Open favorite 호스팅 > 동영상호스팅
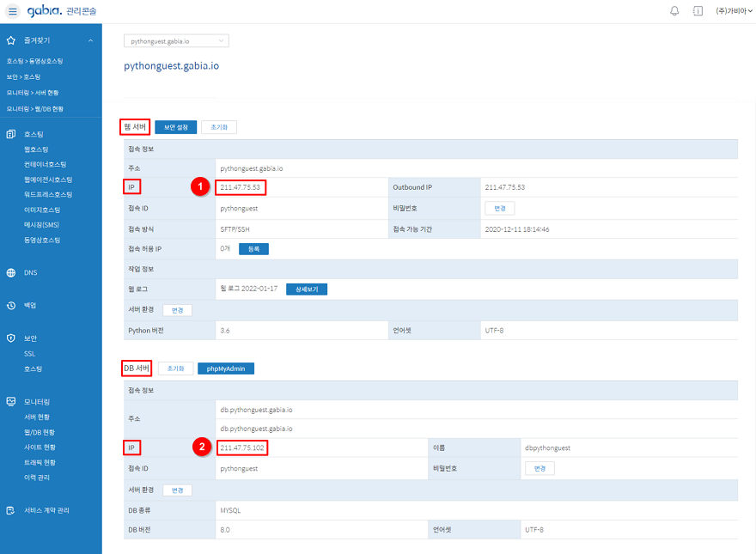The width and height of the screenshot is (756, 554). click(34, 61)
